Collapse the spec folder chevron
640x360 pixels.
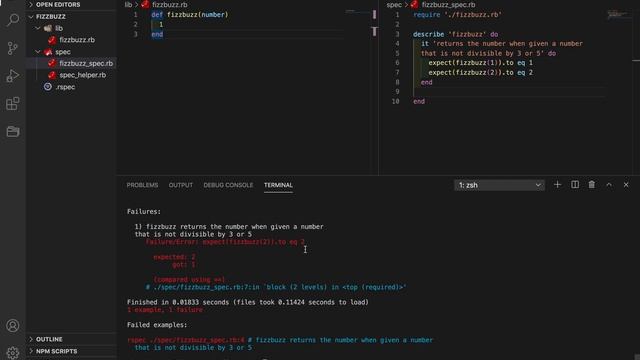pyautogui.click(x=38, y=52)
